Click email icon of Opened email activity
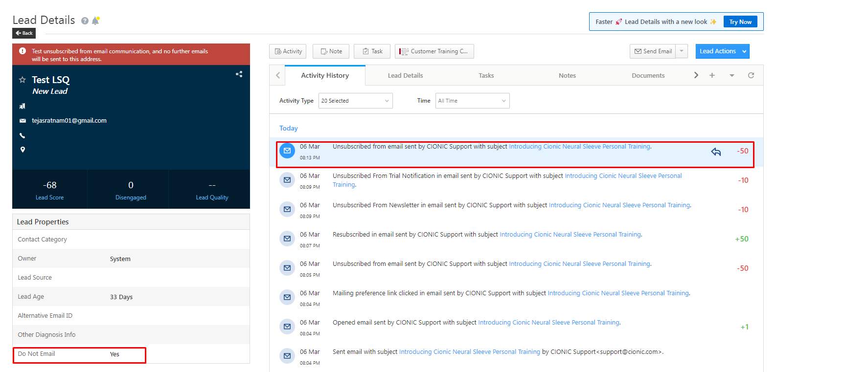 287,327
